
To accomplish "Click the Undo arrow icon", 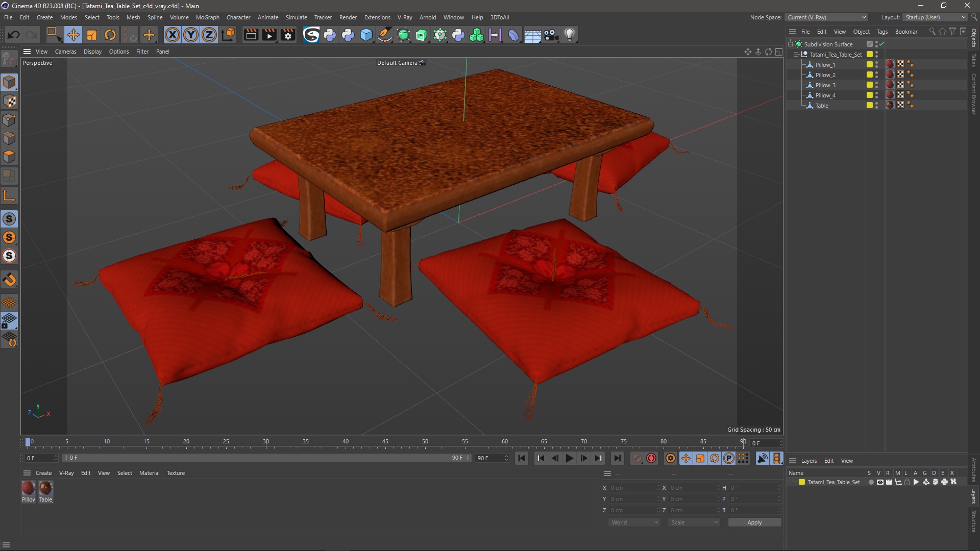I will (14, 35).
